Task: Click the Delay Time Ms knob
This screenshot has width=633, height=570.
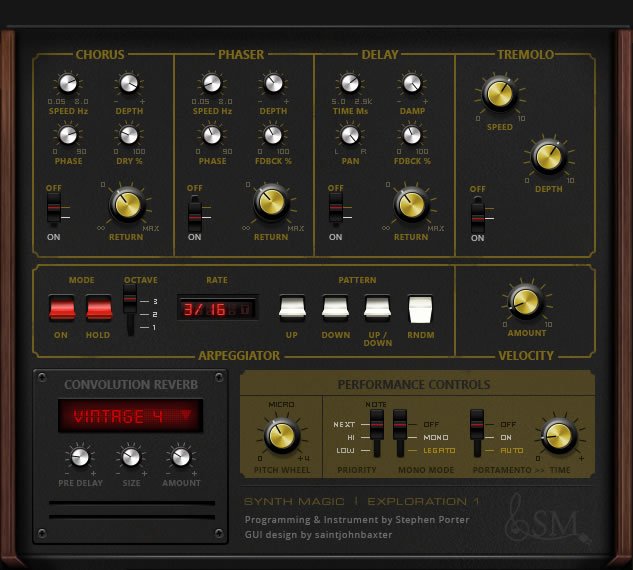Action: coord(350,84)
